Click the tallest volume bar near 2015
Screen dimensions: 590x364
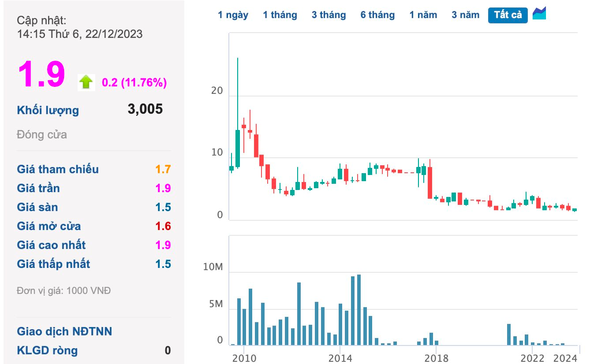(359, 310)
